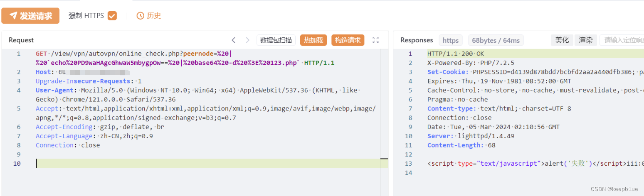Focus the response search input field
This screenshot has width=644, height=196.
[622, 40]
